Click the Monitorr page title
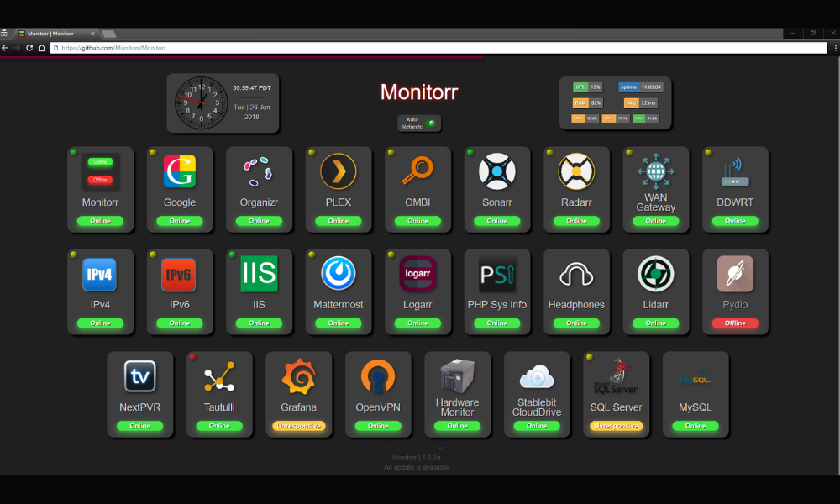840x504 pixels. (x=419, y=92)
